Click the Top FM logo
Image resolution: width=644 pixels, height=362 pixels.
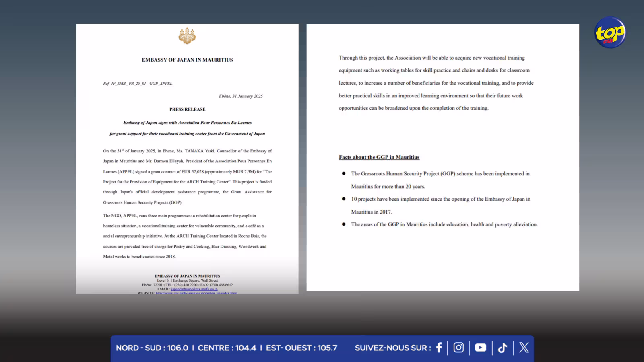point(610,32)
